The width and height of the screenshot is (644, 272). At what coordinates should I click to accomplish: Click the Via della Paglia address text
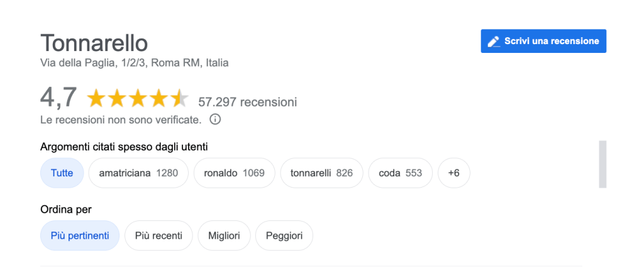click(x=135, y=63)
